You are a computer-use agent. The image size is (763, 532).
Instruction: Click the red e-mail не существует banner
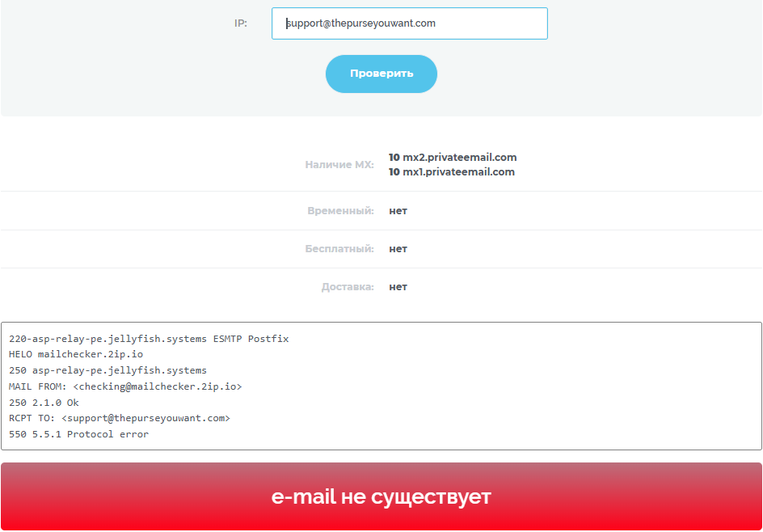click(381, 496)
